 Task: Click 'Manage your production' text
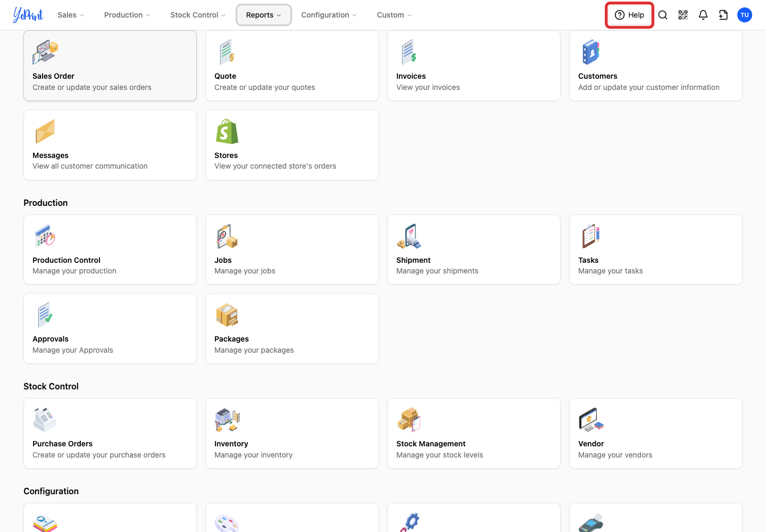(x=74, y=271)
